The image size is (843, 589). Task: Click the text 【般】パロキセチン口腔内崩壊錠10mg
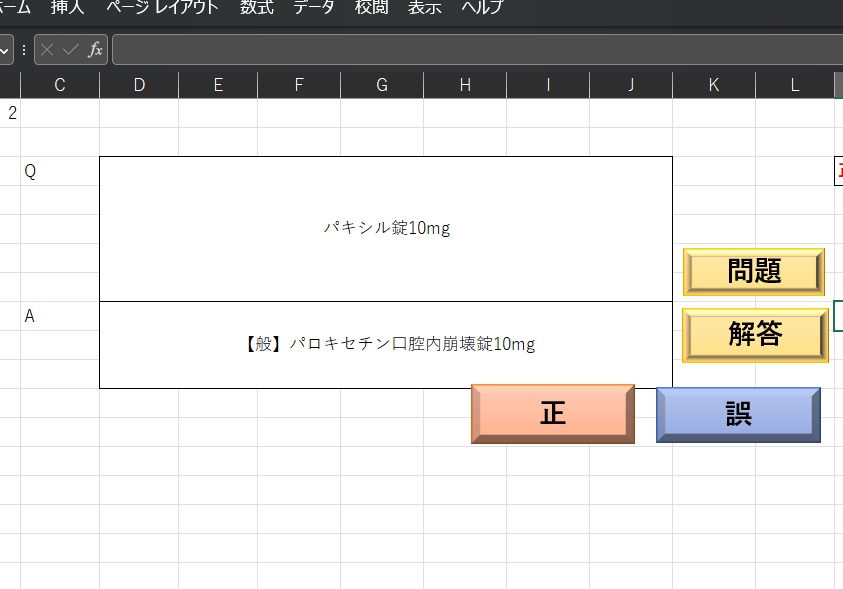390,344
